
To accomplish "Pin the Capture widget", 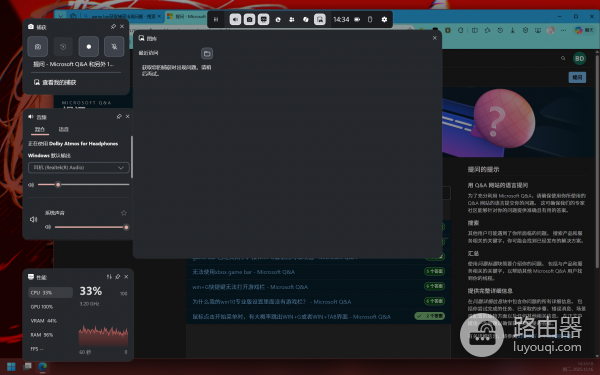I will 113,26.
